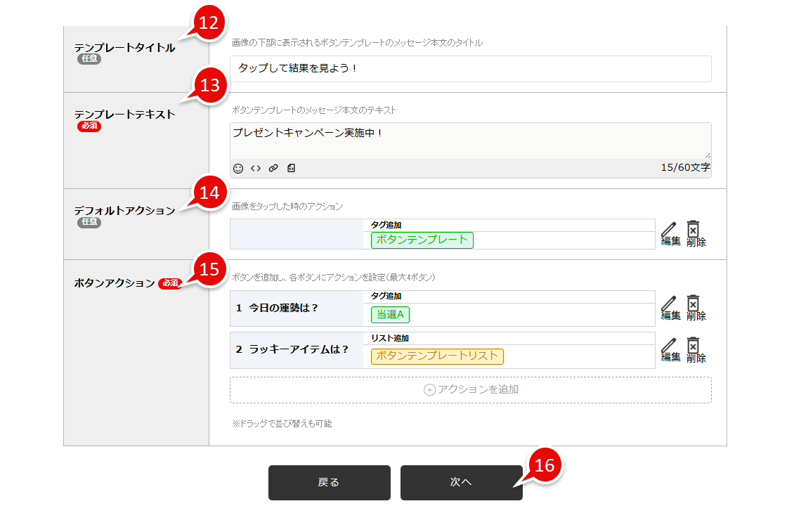Click the code insert icon below the text area
Image resolution: width=801 pixels, height=532 pixels.
(255, 168)
